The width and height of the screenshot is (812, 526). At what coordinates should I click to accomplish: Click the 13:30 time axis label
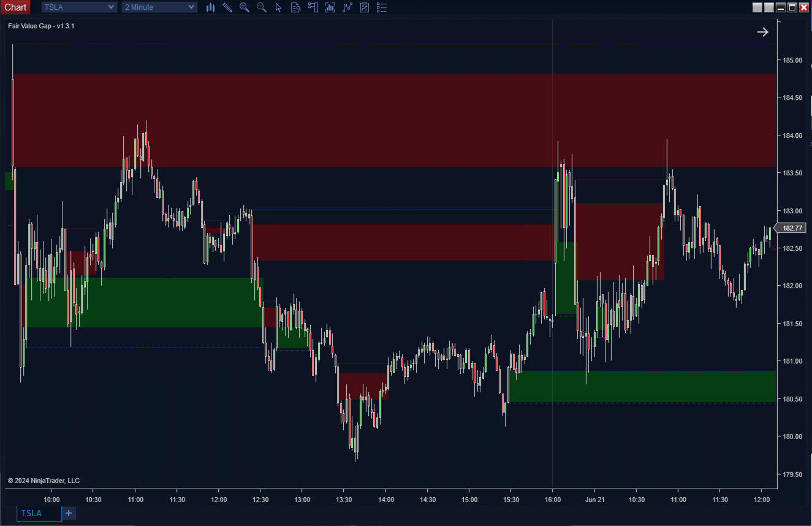(344, 500)
